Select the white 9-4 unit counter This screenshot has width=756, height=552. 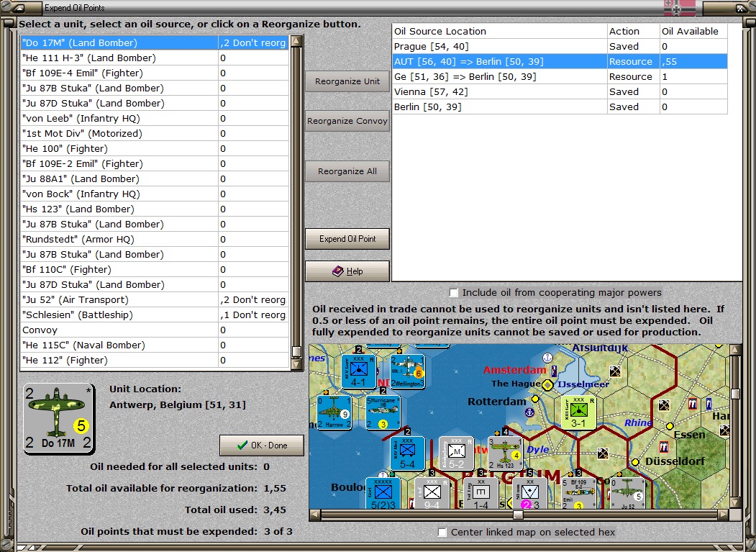(432, 493)
